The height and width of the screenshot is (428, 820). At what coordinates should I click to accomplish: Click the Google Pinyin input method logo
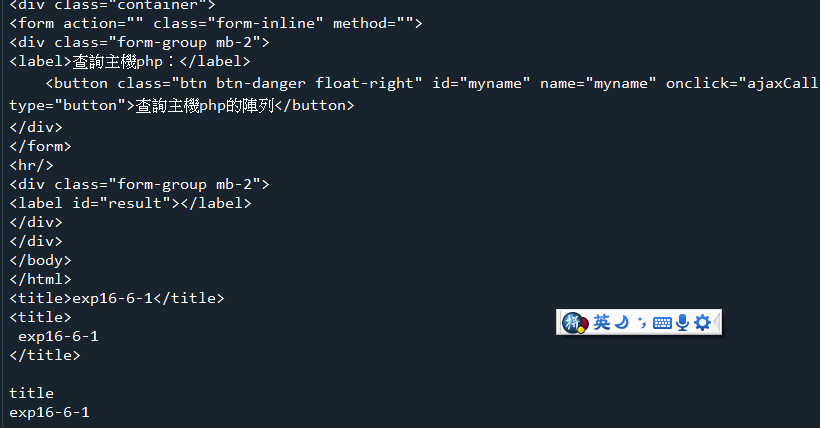[575, 322]
